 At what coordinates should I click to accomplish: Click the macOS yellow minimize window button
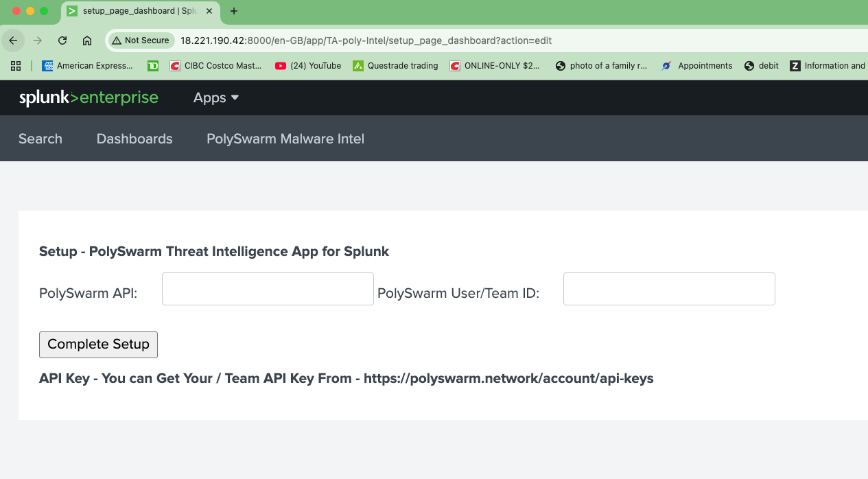tap(30, 11)
